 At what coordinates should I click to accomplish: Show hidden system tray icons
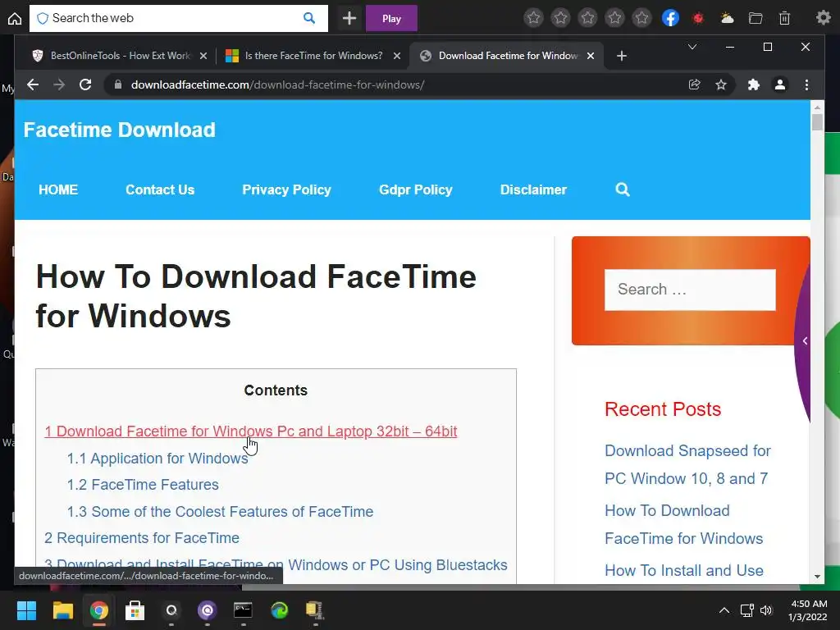[x=724, y=610]
